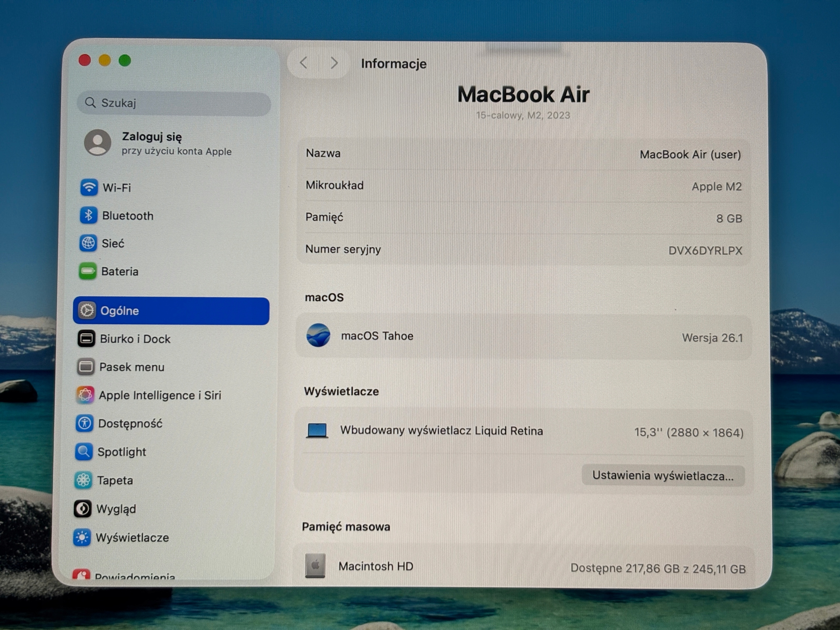Go forward with the right chevron
Viewport: 840px width, 630px height.
click(334, 63)
